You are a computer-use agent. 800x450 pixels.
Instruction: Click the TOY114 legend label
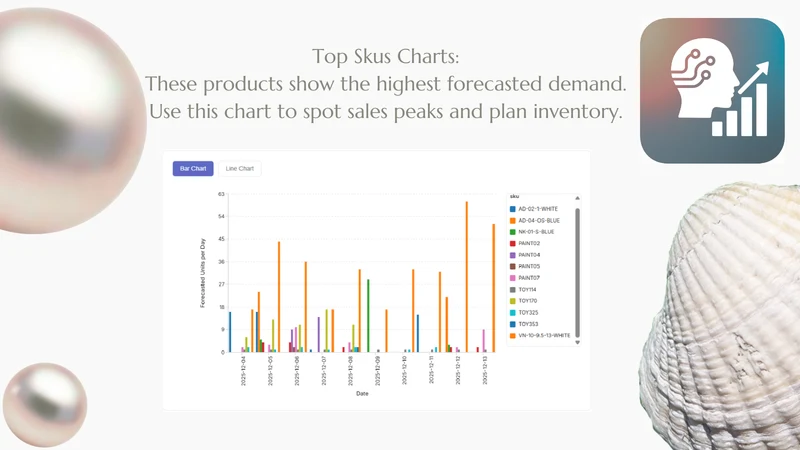[528, 290]
